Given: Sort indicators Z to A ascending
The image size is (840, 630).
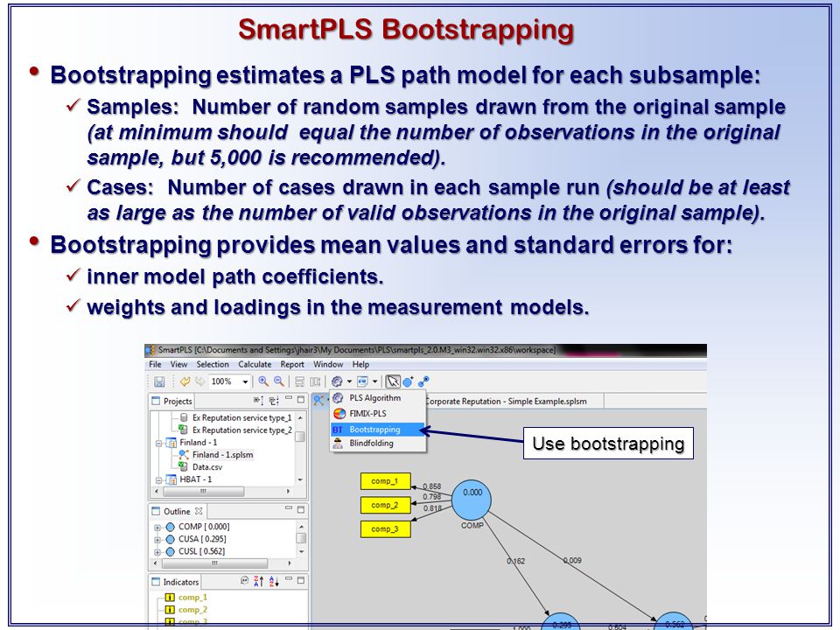Looking at the screenshot, I should 259,581.
